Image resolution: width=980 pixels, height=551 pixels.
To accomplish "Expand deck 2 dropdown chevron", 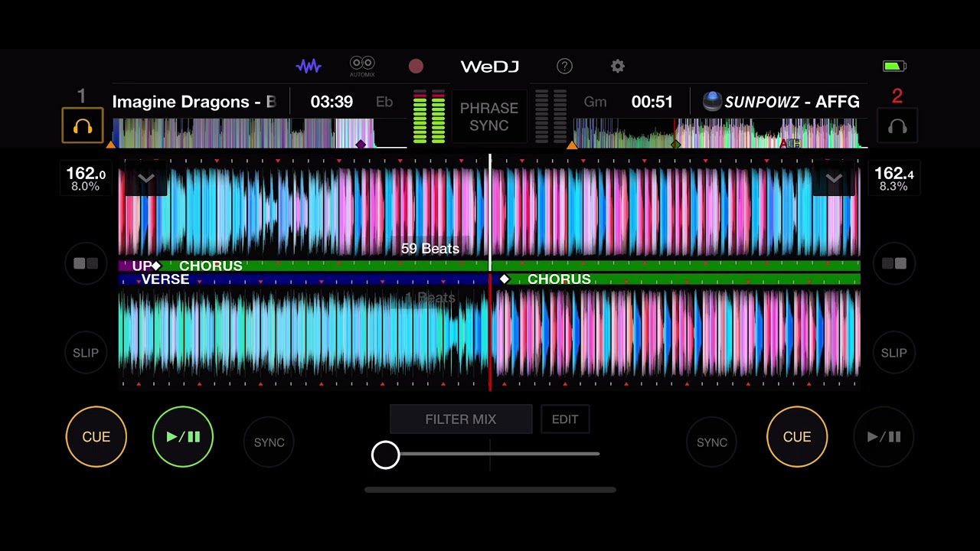I will tap(834, 179).
